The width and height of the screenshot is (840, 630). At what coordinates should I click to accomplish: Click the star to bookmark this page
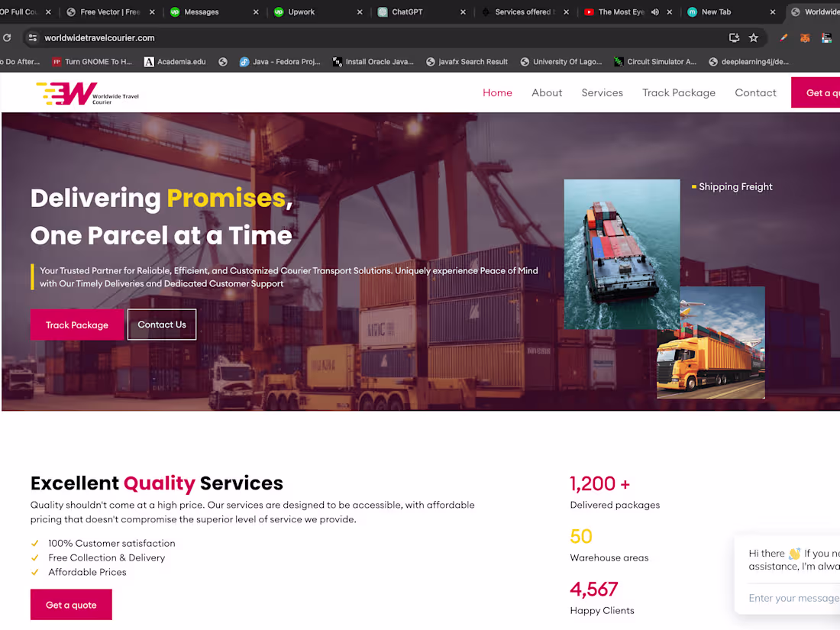click(x=754, y=37)
